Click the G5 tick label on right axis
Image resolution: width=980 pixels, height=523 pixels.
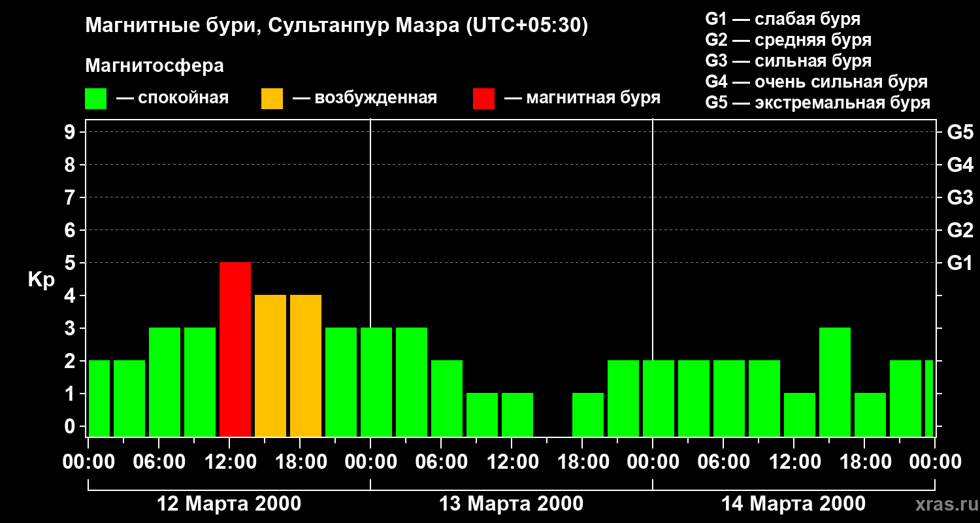point(960,132)
